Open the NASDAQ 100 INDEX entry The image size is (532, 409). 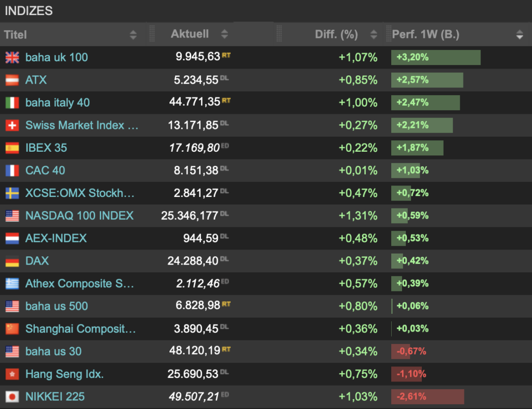(x=79, y=216)
